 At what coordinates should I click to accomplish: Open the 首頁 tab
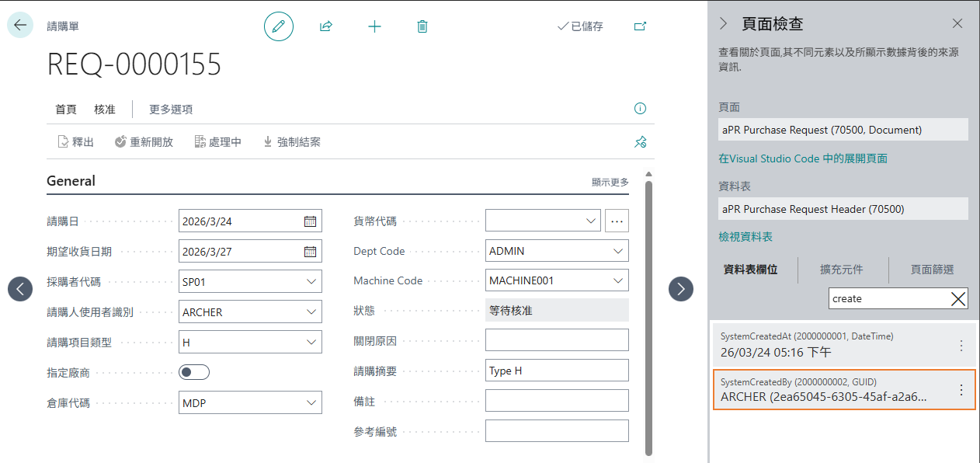[x=66, y=110]
